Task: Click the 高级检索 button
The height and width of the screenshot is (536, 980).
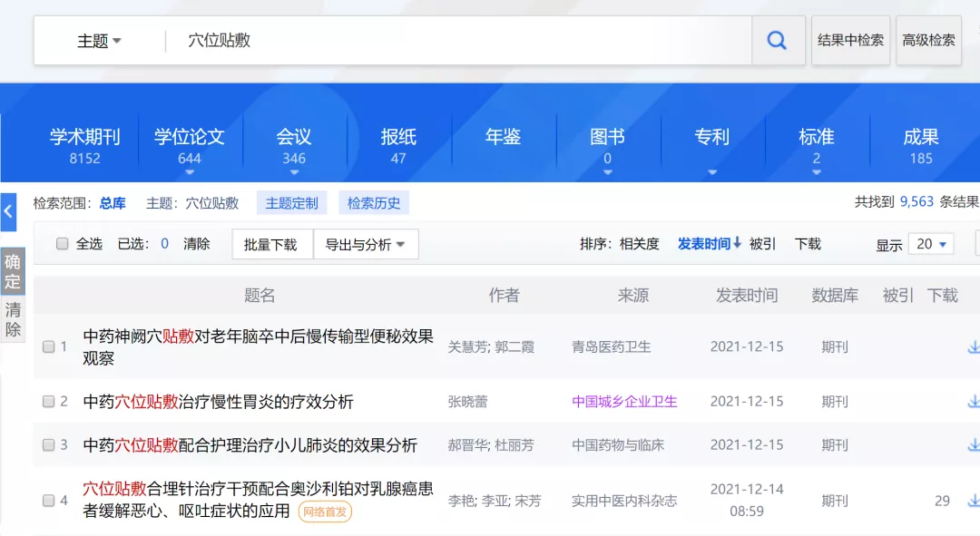Action: point(929,41)
